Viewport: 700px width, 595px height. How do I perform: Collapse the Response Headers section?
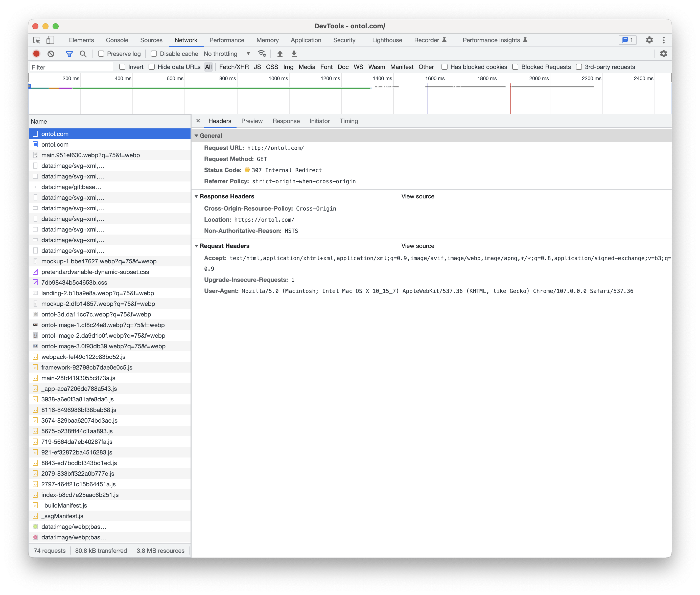click(x=196, y=196)
